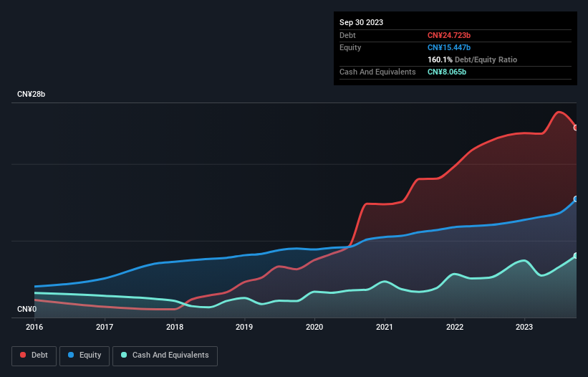
Task: Click the CN¥28b y-axis label
Action: (x=31, y=94)
